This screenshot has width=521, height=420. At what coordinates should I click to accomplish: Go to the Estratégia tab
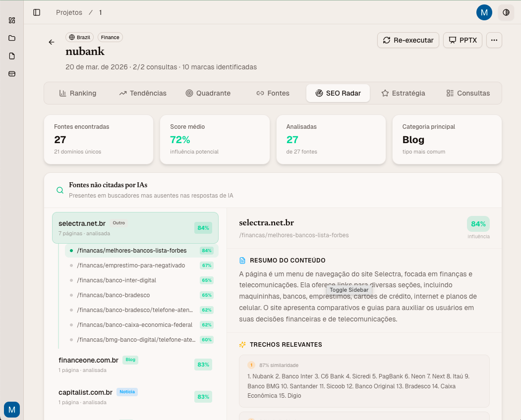tap(403, 93)
